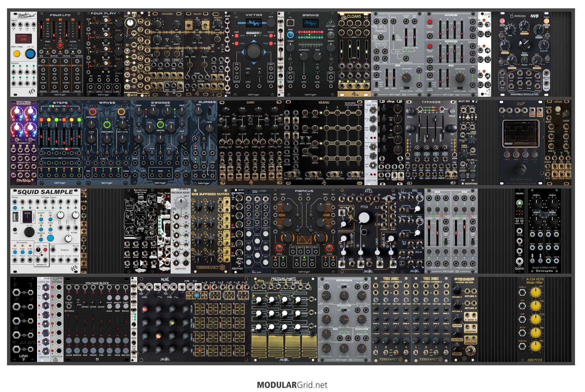Select the Keanu module title
The image size is (585, 392).
tap(324, 103)
